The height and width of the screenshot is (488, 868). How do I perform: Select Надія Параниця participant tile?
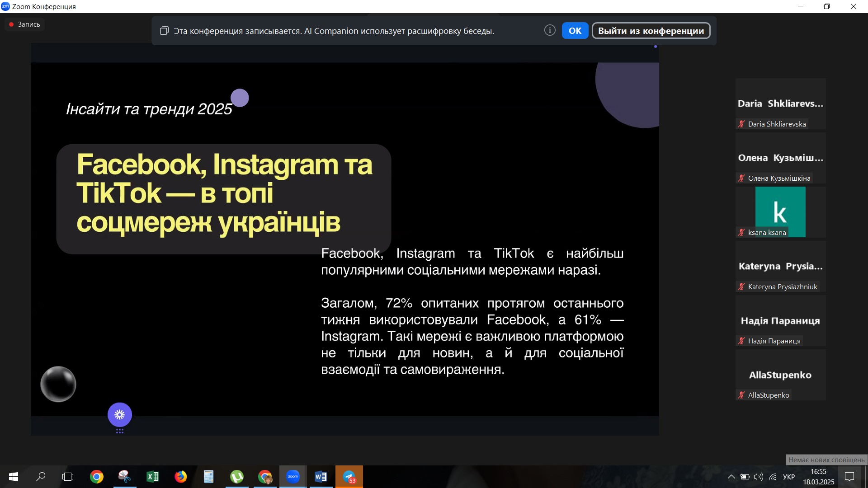(x=780, y=321)
